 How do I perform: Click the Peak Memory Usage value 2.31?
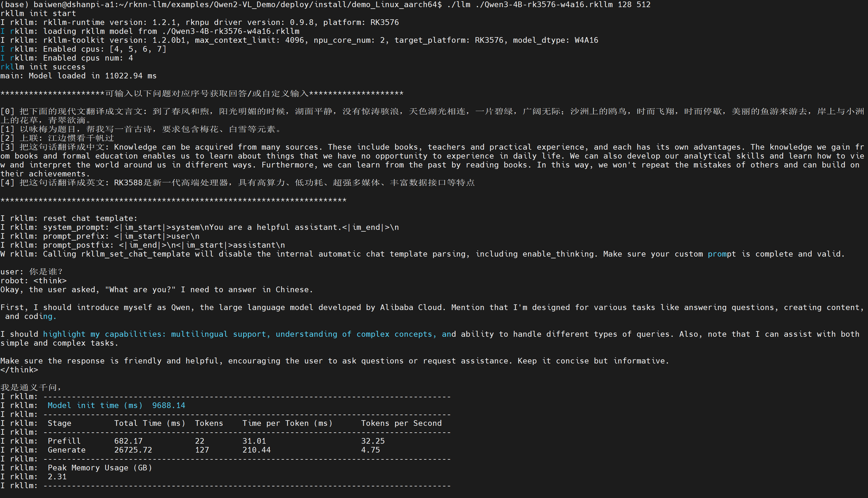point(57,476)
